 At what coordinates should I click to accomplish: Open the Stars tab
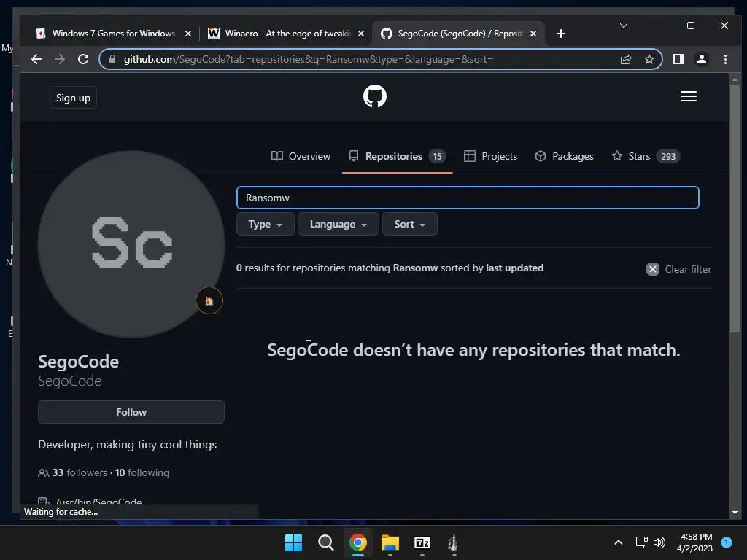[646, 156]
